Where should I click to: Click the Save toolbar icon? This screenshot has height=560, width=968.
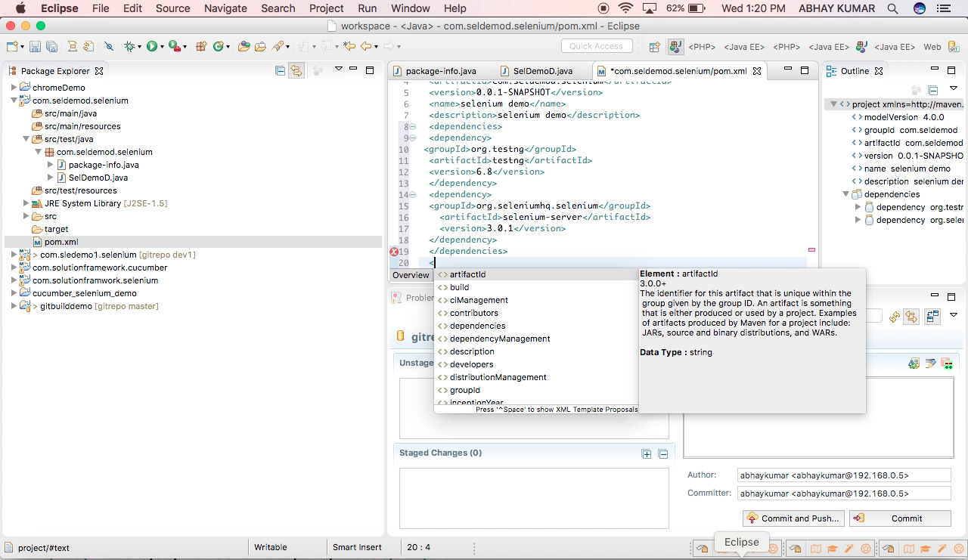point(35,46)
